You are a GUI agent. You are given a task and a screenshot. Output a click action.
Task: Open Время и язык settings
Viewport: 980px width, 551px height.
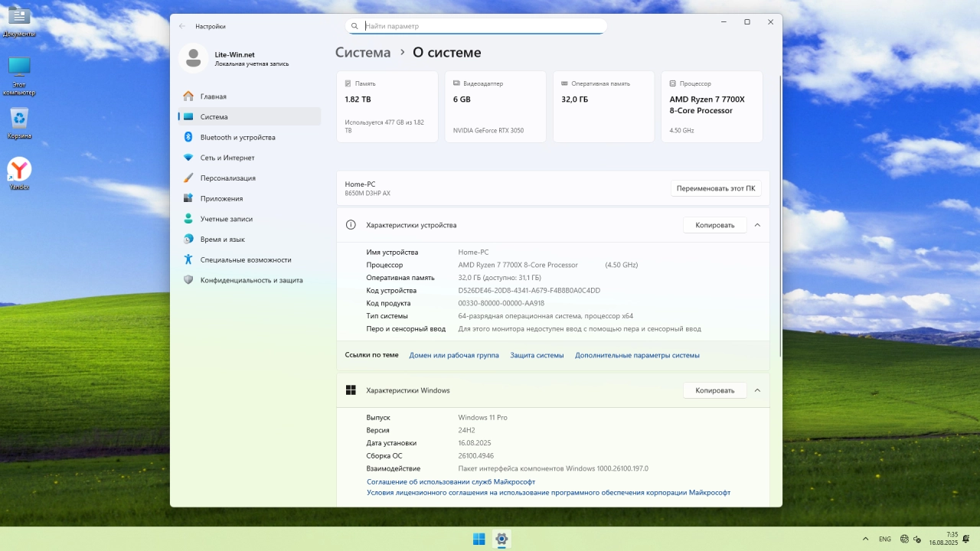[x=250, y=239]
